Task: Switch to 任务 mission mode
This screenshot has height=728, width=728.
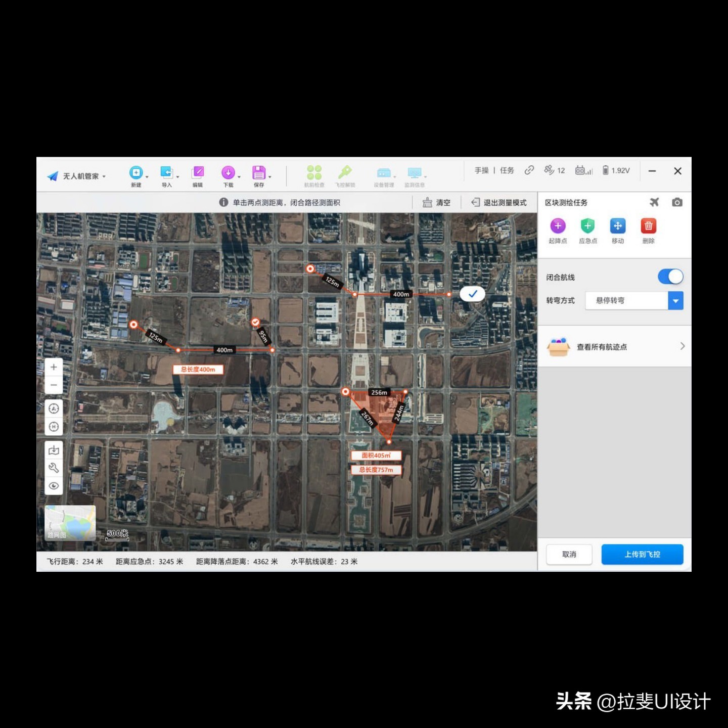Action: click(507, 170)
